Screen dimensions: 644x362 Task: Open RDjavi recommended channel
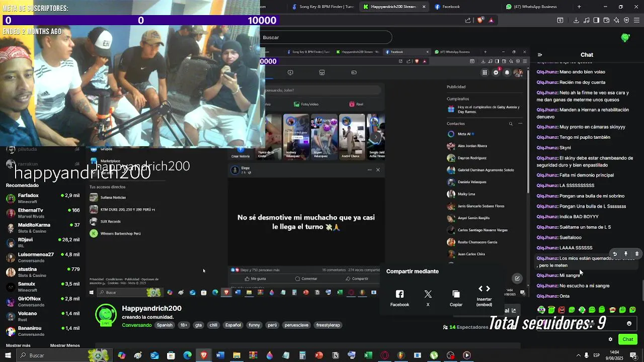point(43,243)
